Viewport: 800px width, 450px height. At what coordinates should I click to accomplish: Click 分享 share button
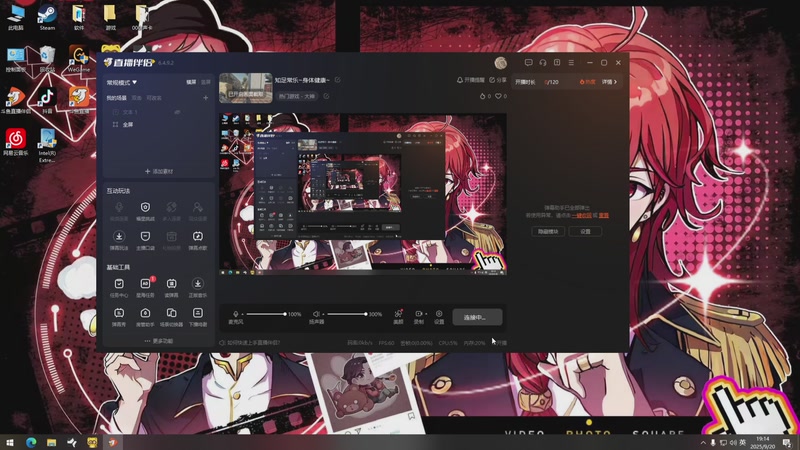[498, 80]
